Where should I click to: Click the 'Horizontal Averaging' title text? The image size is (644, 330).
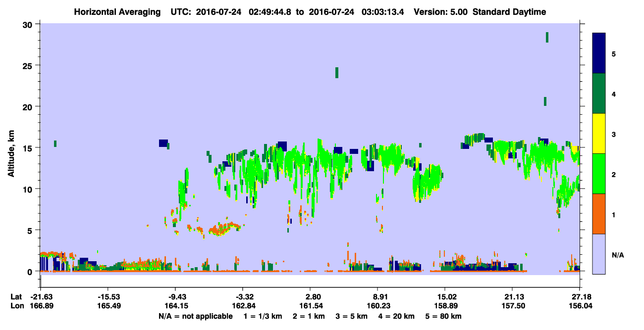pos(117,12)
